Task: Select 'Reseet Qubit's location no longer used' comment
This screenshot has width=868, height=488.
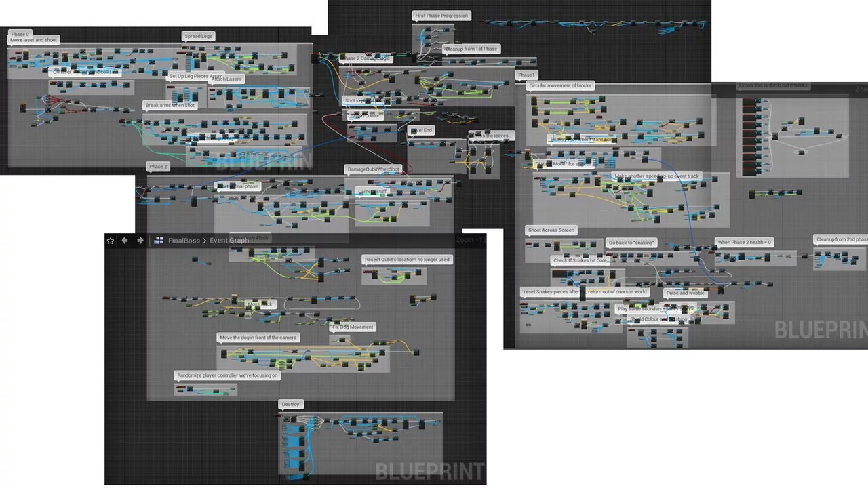Action: [x=407, y=260]
